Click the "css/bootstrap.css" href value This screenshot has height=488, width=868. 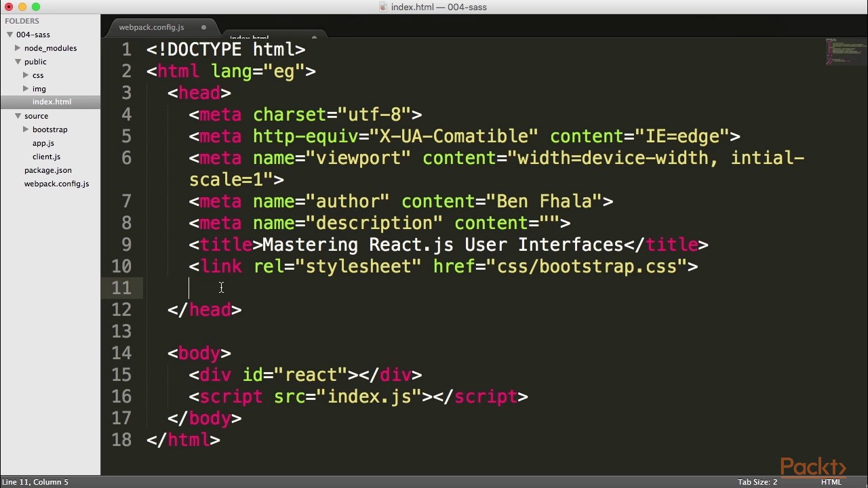click(x=587, y=266)
